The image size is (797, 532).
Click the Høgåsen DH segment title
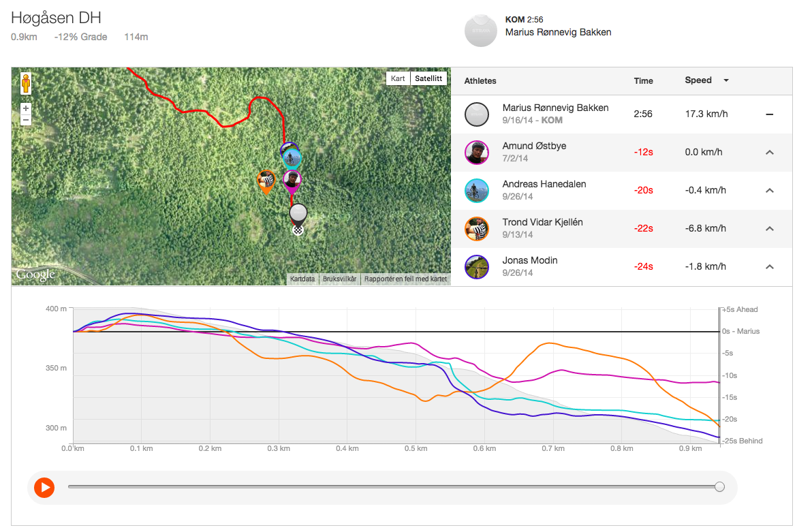[56, 18]
